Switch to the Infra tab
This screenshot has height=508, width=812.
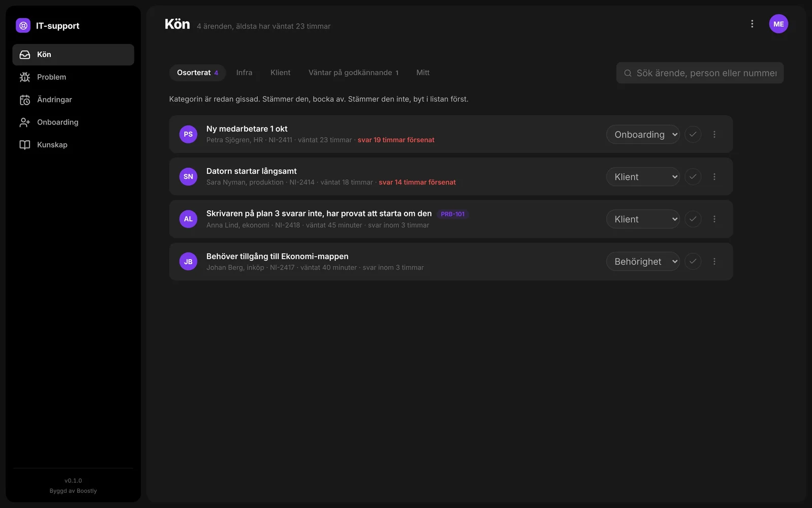[244, 73]
